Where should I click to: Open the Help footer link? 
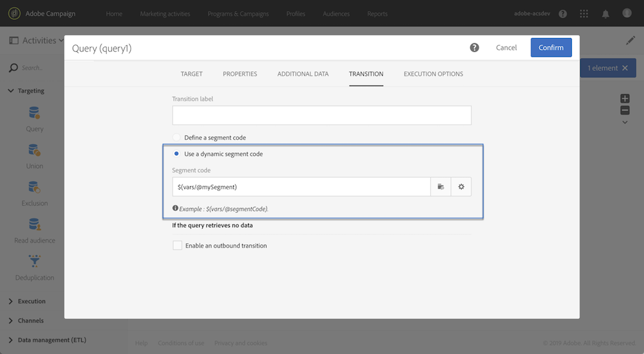coord(141,343)
